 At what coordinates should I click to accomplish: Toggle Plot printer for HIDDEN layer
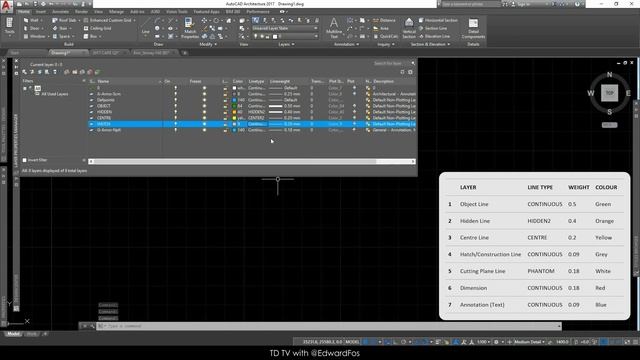pos(354,112)
